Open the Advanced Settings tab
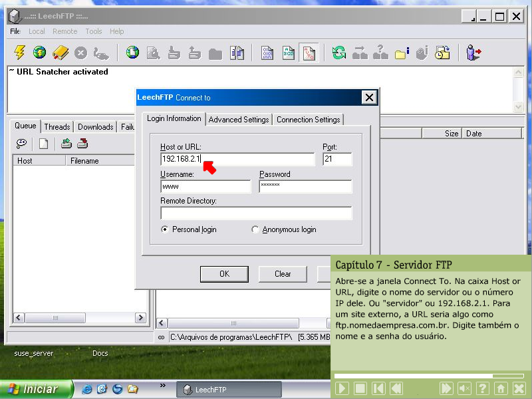The image size is (532, 399). (x=239, y=120)
